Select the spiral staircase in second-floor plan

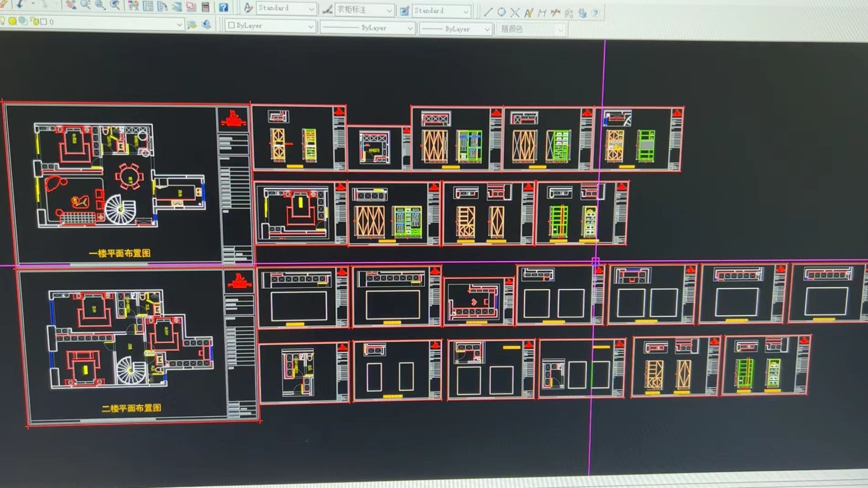pos(131,370)
